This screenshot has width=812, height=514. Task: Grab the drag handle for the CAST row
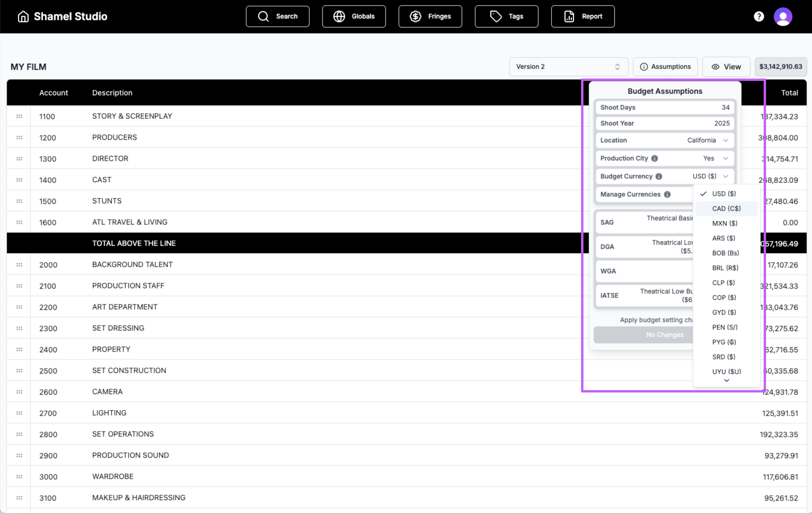[19, 180]
